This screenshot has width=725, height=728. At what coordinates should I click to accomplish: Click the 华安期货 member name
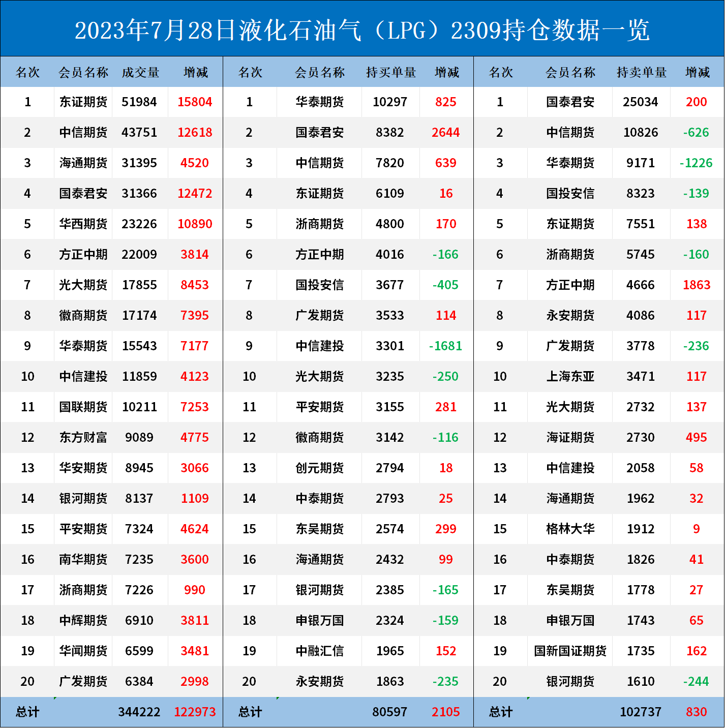point(83,468)
